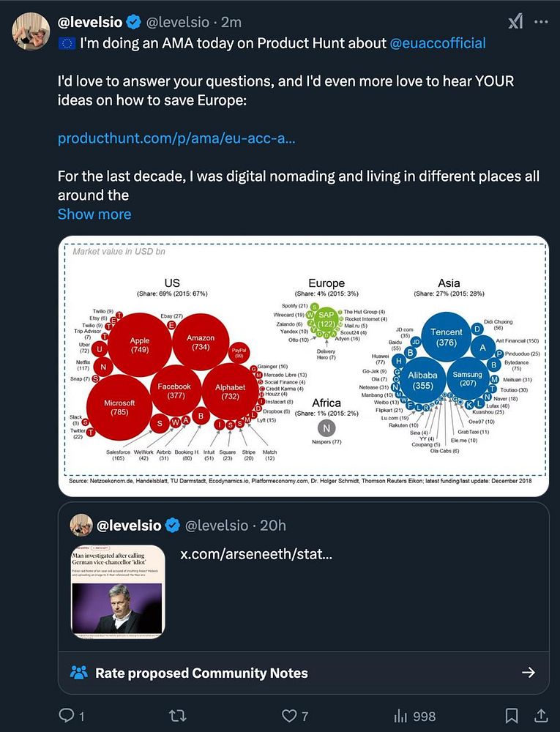The width and height of the screenshot is (560, 732).
Task: Like the post with the heart icon
Action: pyautogui.click(x=290, y=715)
